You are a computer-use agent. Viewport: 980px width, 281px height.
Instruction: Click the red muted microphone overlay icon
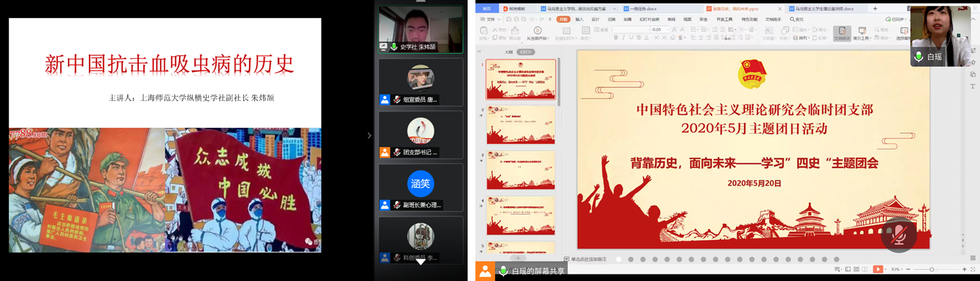pyautogui.click(x=898, y=235)
